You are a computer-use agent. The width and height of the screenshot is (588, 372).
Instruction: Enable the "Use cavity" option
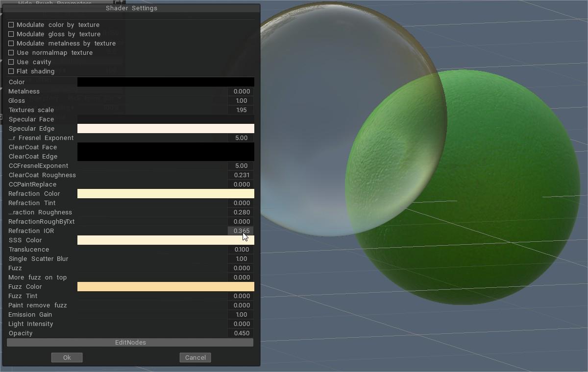click(x=10, y=62)
